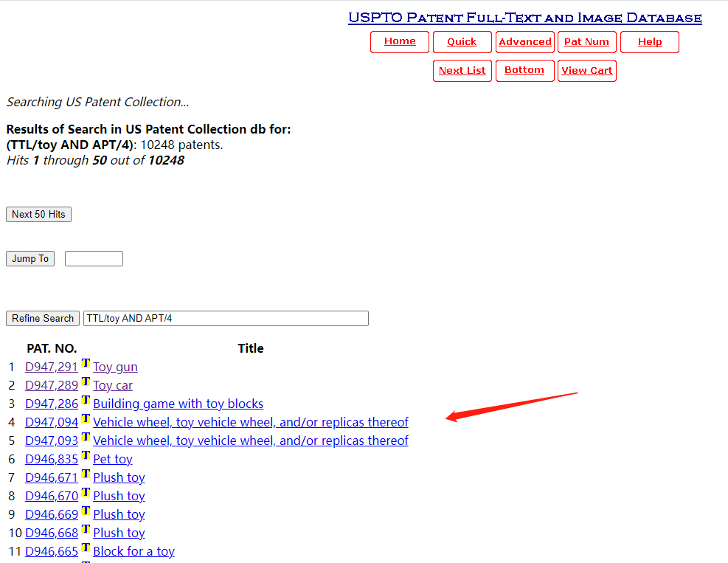Open patent number D946,671
The image size is (728, 563).
point(52,478)
